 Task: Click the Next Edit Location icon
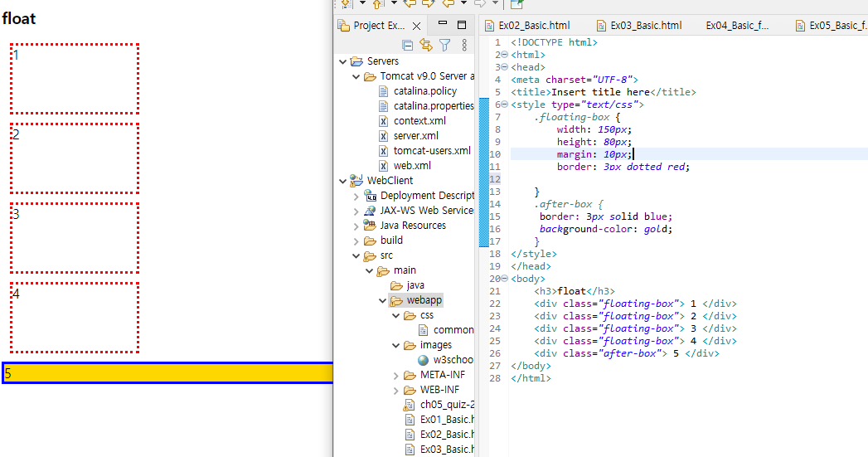(429, 3)
